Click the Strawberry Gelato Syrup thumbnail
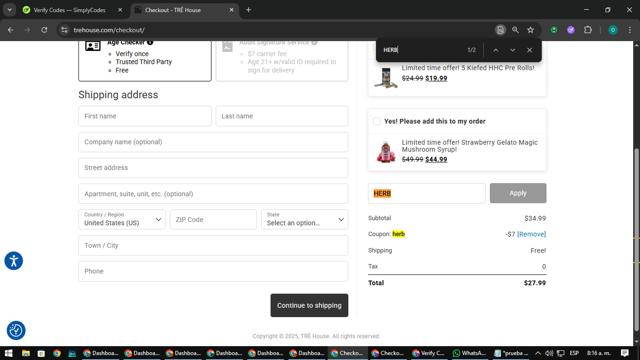This screenshot has height=360, width=640. (386, 152)
